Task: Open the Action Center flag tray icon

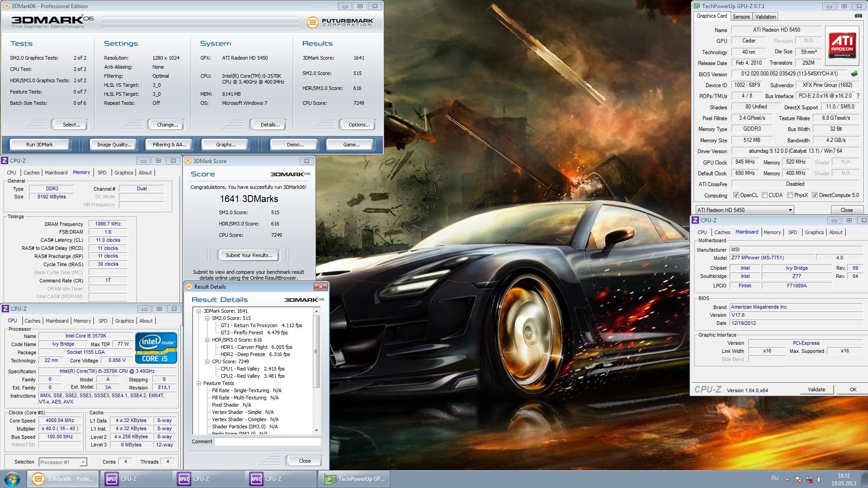Action: point(798,479)
